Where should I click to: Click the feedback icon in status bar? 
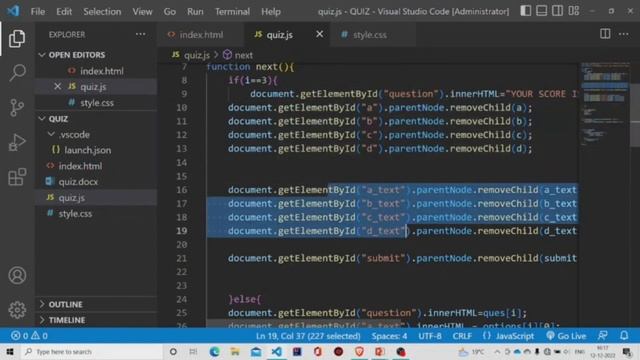coord(603,336)
